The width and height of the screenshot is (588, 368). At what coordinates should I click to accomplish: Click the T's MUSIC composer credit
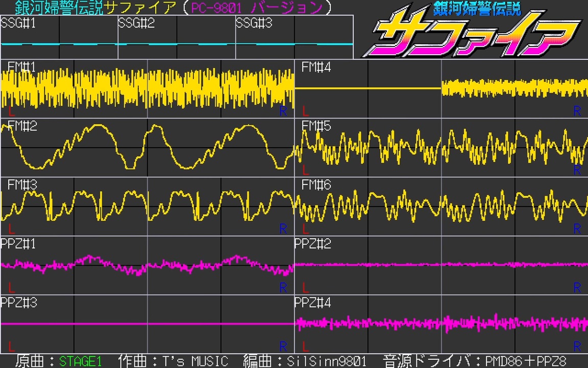[193, 361]
